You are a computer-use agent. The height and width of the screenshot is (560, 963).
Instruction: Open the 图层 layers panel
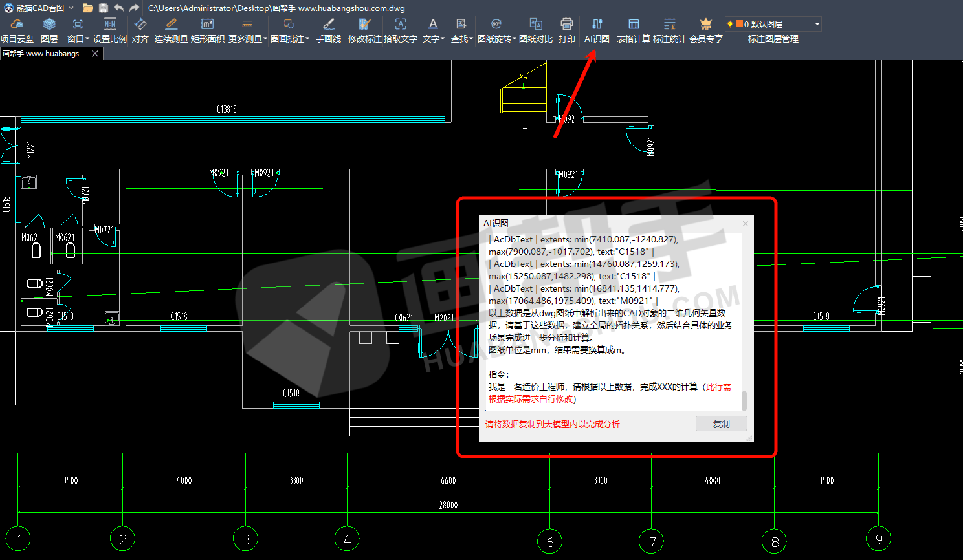coord(49,30)
